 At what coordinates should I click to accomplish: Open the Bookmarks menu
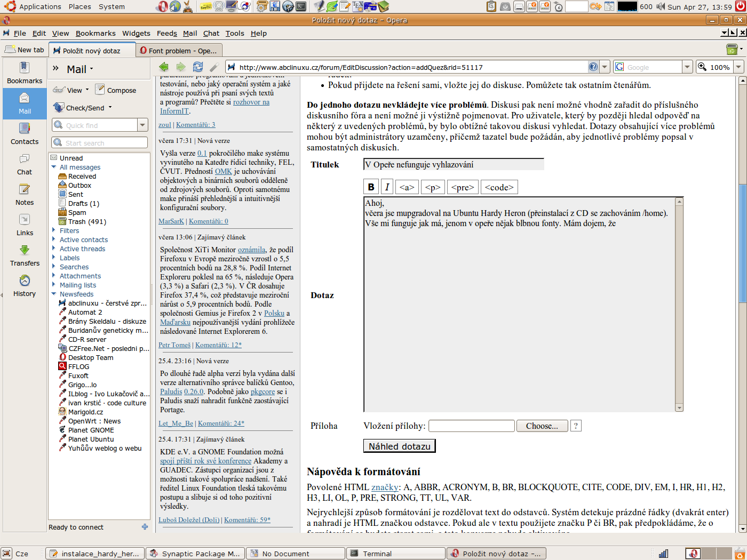pyautogui.click(x=96, y=33)
